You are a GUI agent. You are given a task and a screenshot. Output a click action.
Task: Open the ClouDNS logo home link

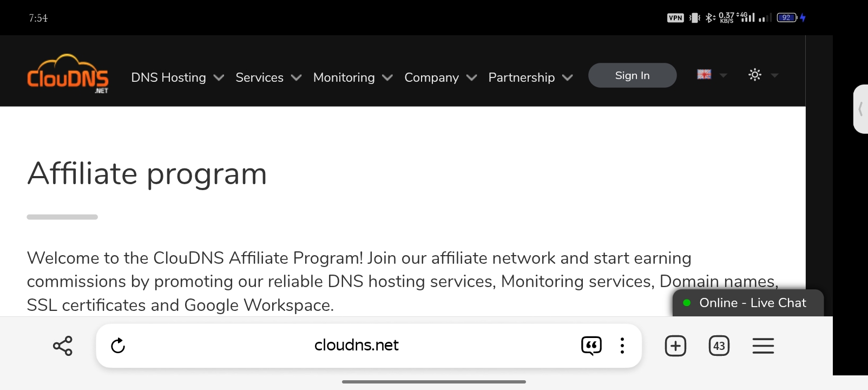68,74
